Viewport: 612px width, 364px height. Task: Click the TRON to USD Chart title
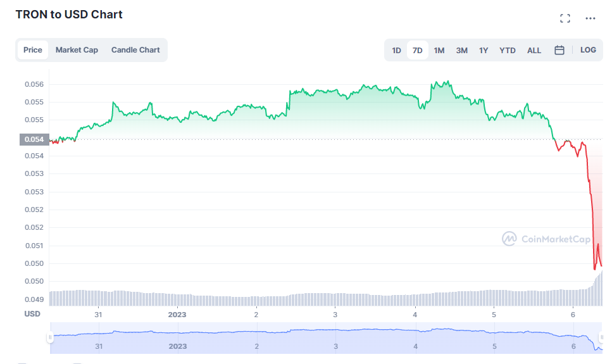point(69,15)
